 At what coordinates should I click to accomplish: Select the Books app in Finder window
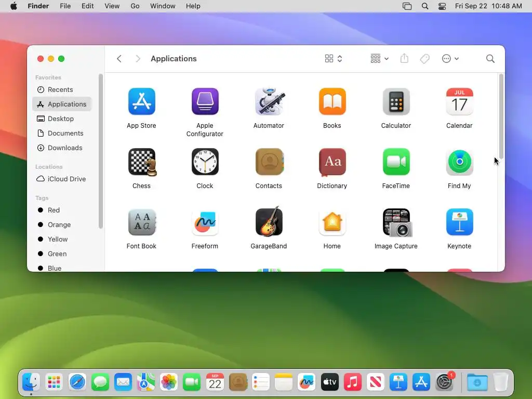(x=332, y=101)
